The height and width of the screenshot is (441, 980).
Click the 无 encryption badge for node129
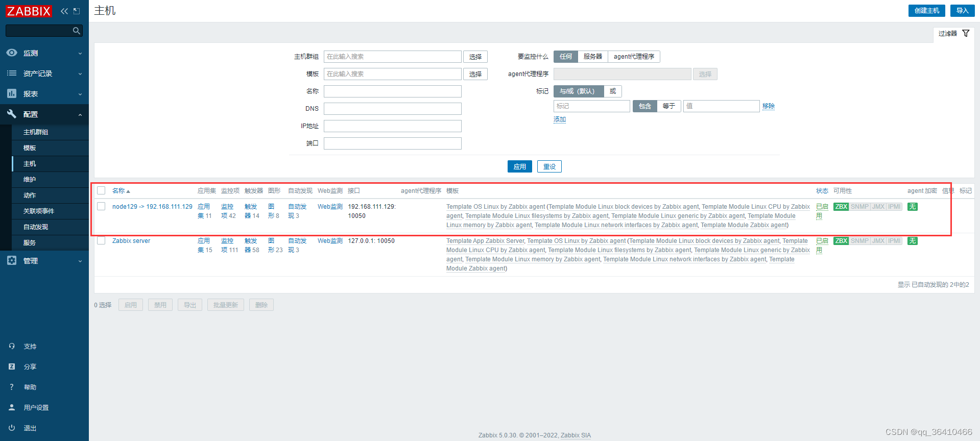coord(913,207)
